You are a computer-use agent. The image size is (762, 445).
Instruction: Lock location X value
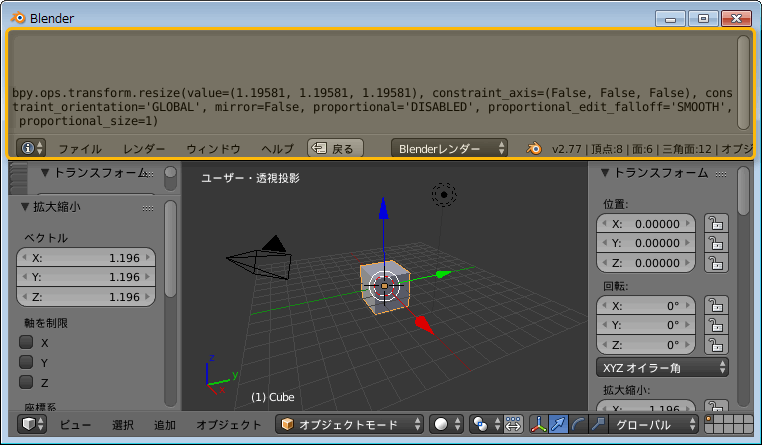pyautogui.click(x=716, y=223)
